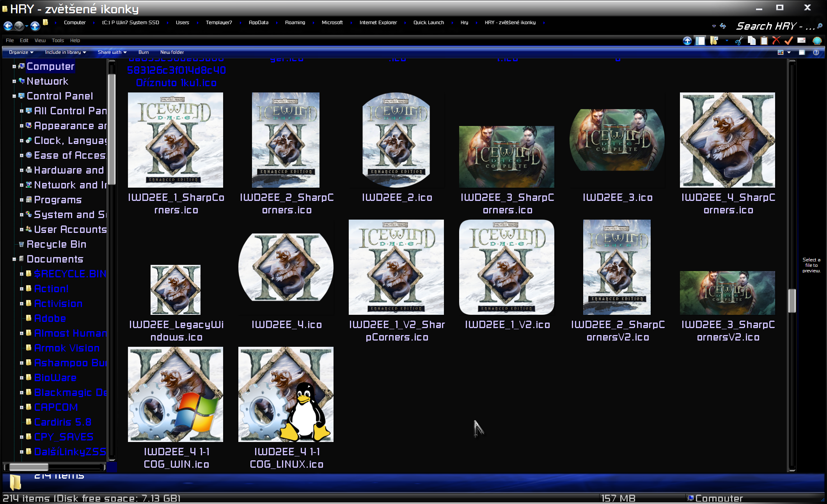Click the greyed Forward arrow button

click(19, 26)
